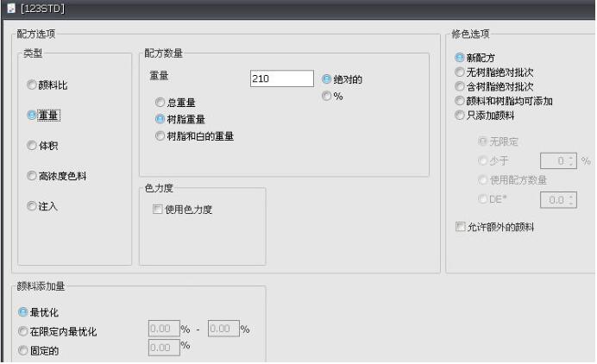Select 含树脂绝对批次 option
The width and height of the screenshot is (597, 364).
(x=460, y=86)
